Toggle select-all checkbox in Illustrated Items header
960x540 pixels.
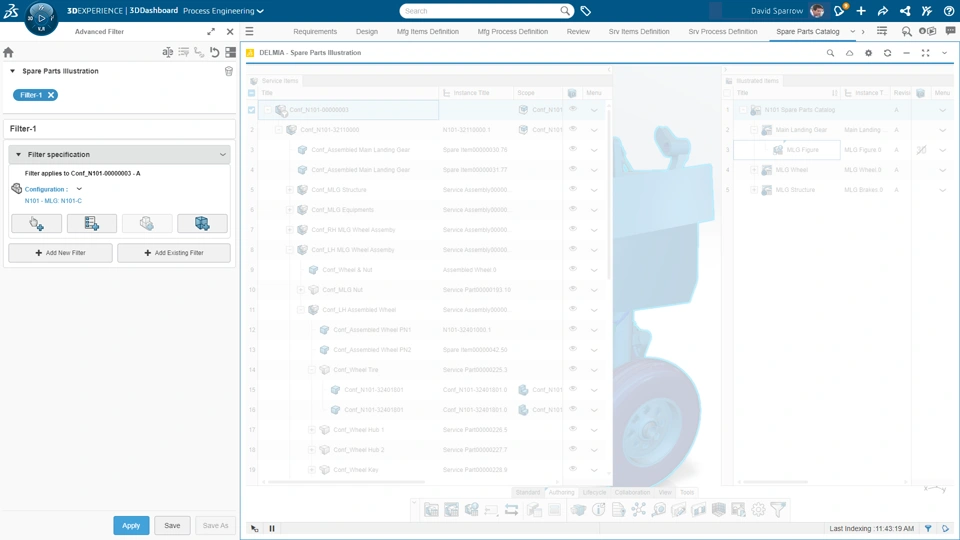pyautogui.click(x=727, y=93)
